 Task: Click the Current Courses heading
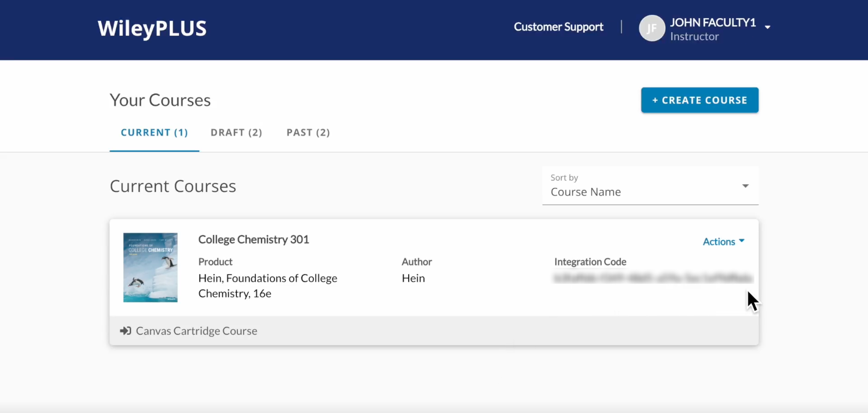point(173,186)
